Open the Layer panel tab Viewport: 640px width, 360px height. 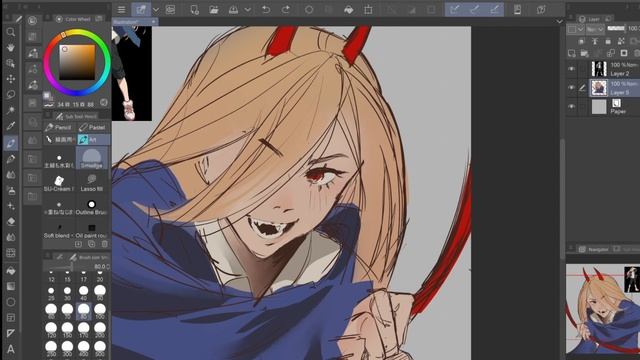590,19
